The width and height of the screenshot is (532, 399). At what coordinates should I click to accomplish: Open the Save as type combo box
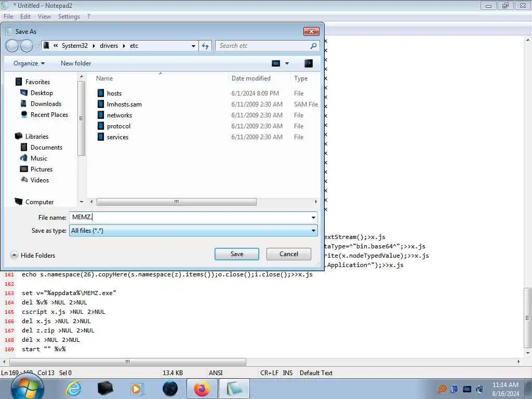(193, 231)
